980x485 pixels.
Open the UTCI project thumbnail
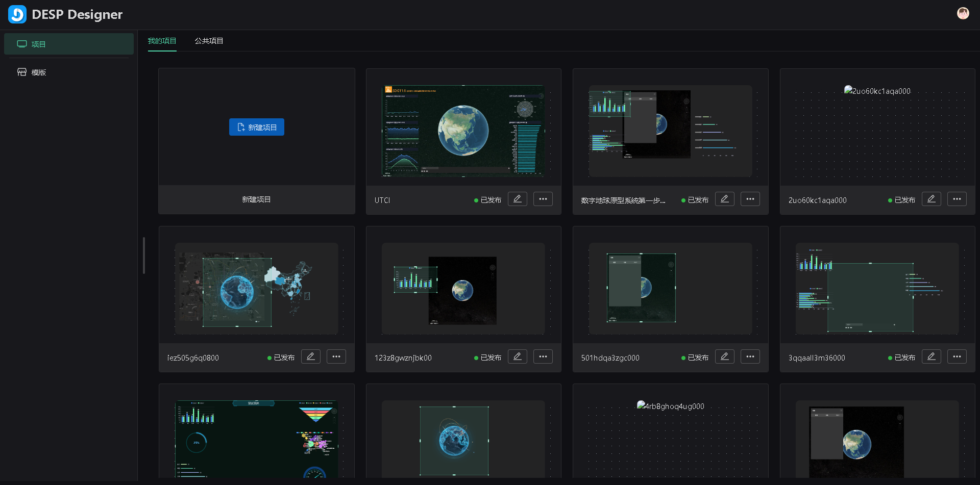click(463, 131)
